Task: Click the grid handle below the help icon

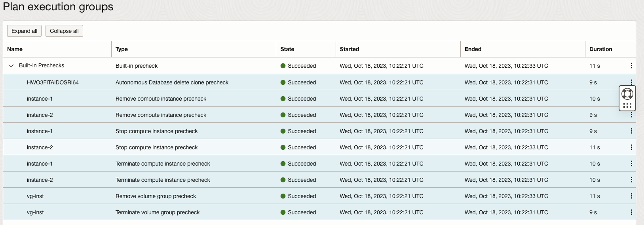Action: point(627,105)
